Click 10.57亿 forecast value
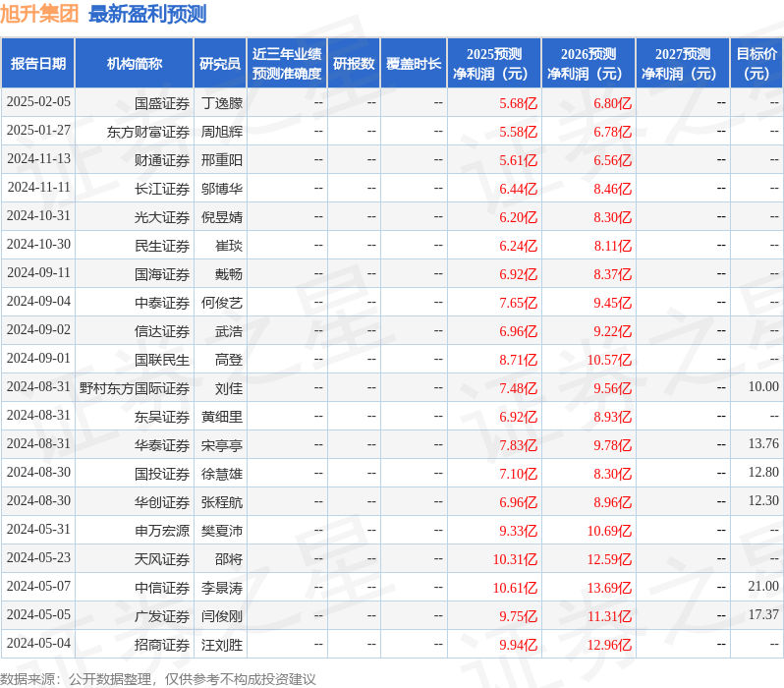 [609, 361]
